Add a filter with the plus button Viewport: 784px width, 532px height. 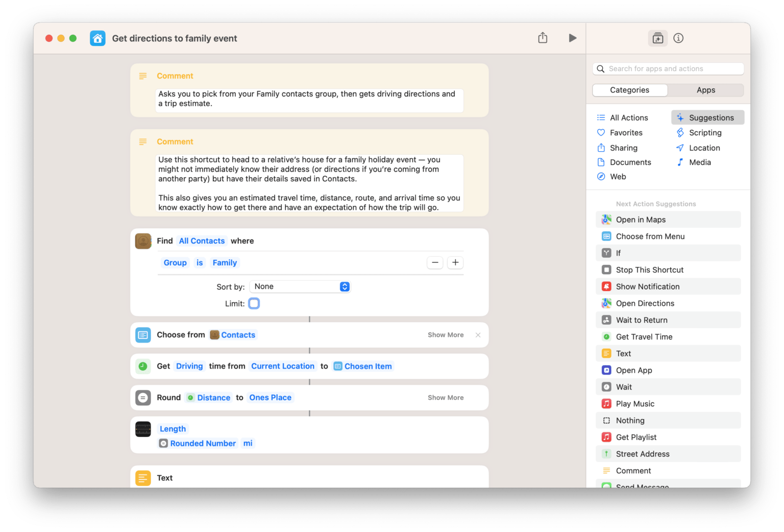[455, 262]
